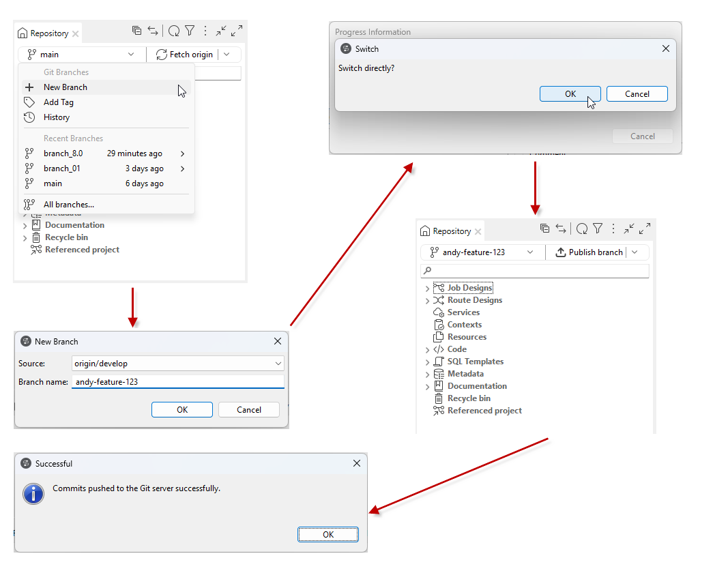Open the repository filter settings (funnel icon)
Image resolution: width=728 pixels, height=573 pixels.
click(x=190, y=31)
